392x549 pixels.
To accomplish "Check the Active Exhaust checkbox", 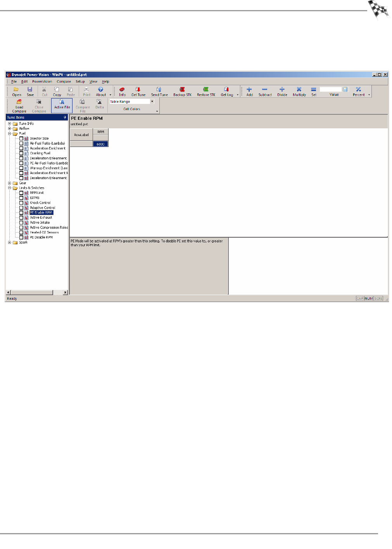I will [21, 218].
